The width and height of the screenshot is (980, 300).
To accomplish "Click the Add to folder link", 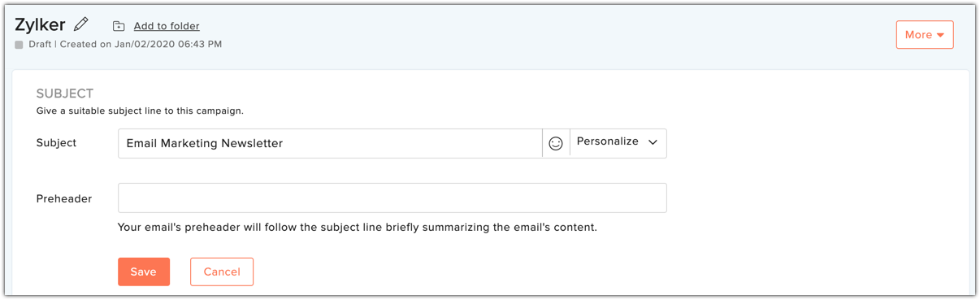I will click(x=167, y=26).
